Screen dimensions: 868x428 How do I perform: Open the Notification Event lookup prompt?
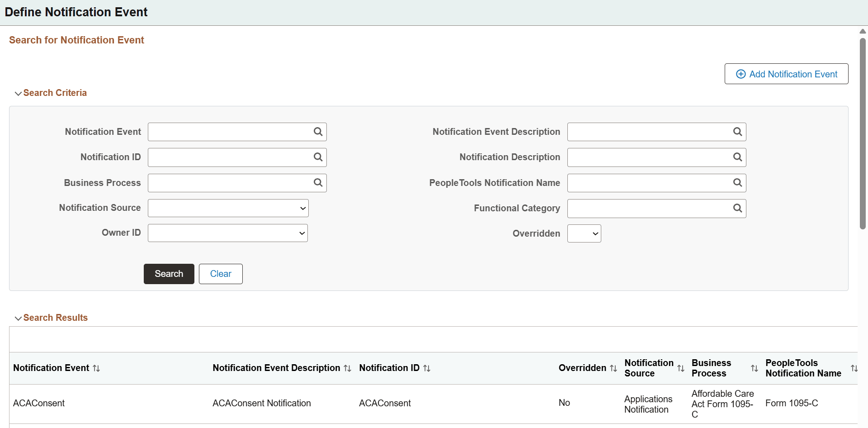318,132
